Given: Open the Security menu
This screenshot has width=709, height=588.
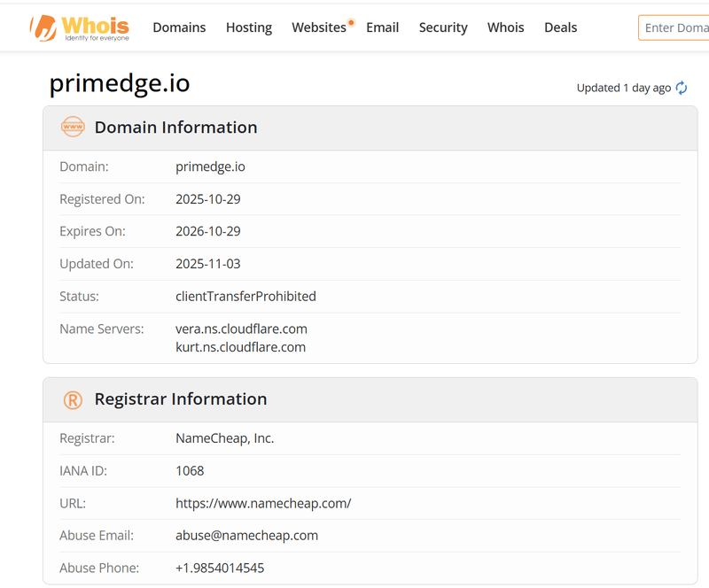Looking at the screenshot, I should pyautogui.click(x=443, y=27).
